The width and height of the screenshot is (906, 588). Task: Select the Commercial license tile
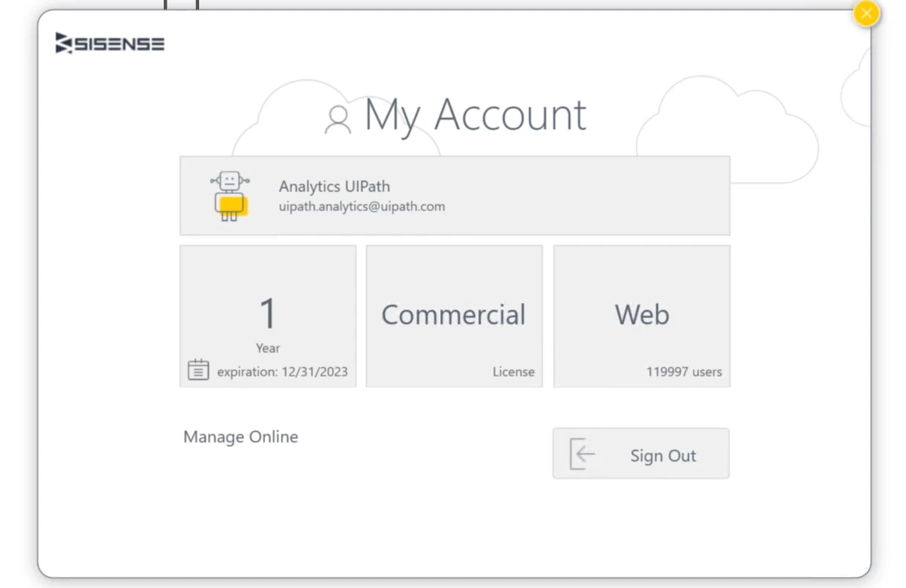(454, 316)
